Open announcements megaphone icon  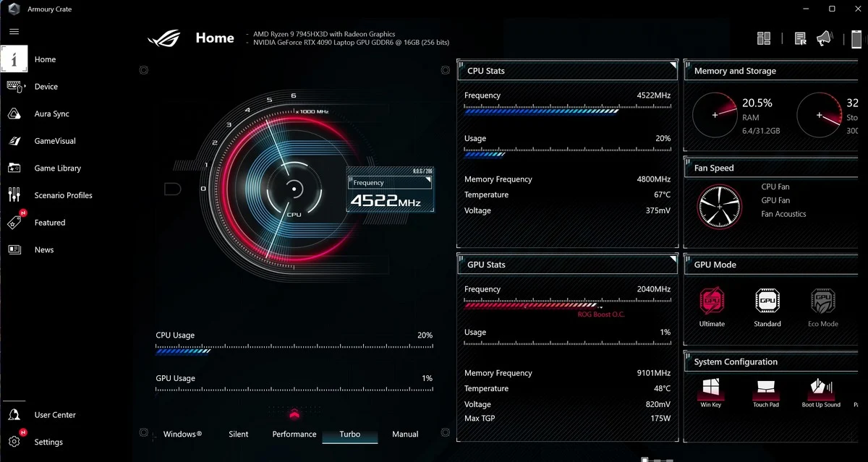point(824,38)
